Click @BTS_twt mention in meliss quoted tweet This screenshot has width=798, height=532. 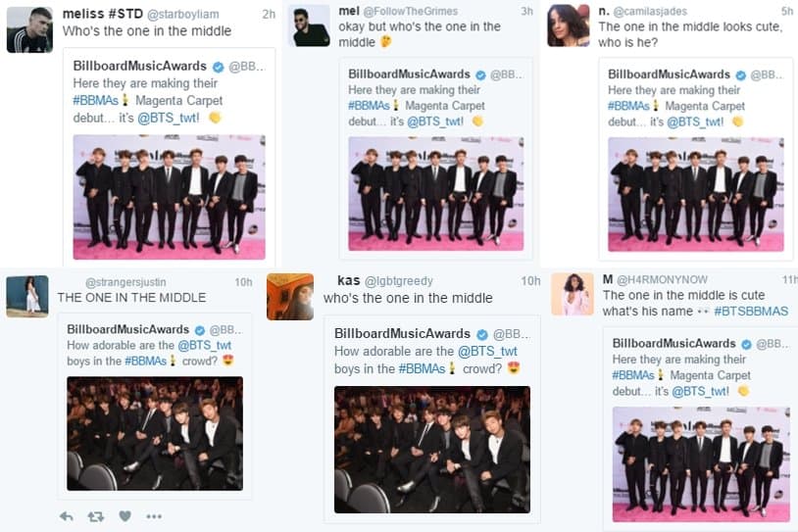pyautogui.click(x=169, y=118)
